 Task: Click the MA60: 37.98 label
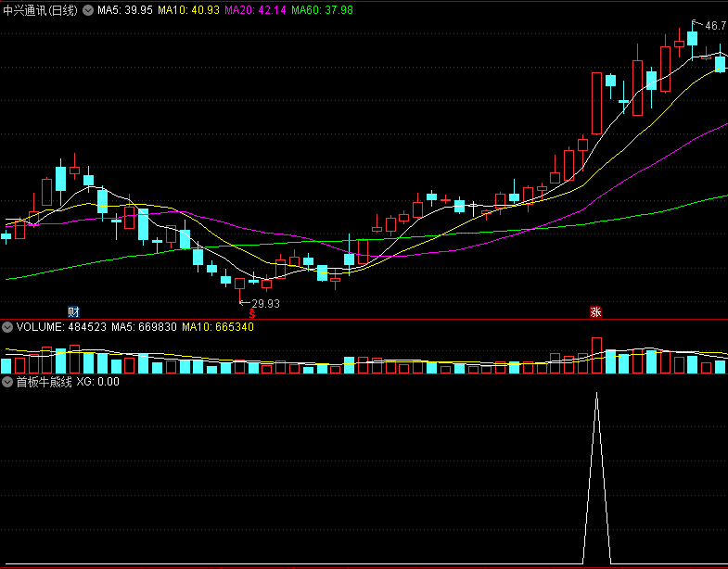pyautogui.click(x=322, y=10)
